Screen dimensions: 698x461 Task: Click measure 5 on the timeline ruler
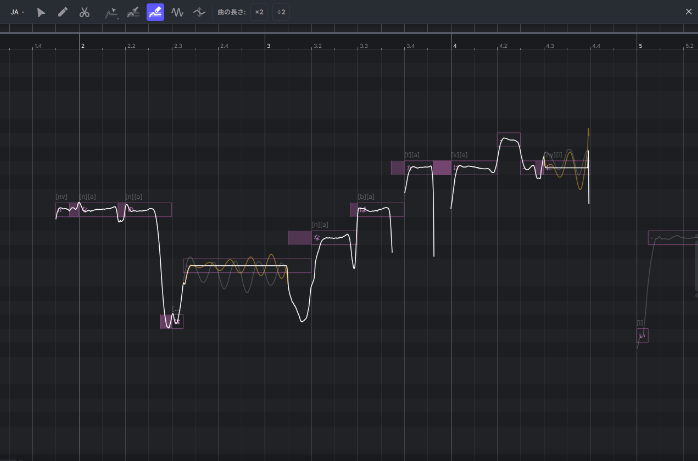coord(640,46)
